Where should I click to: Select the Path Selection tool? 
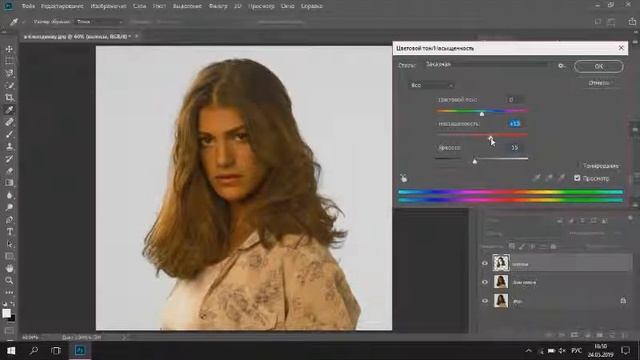pos(9,244)
